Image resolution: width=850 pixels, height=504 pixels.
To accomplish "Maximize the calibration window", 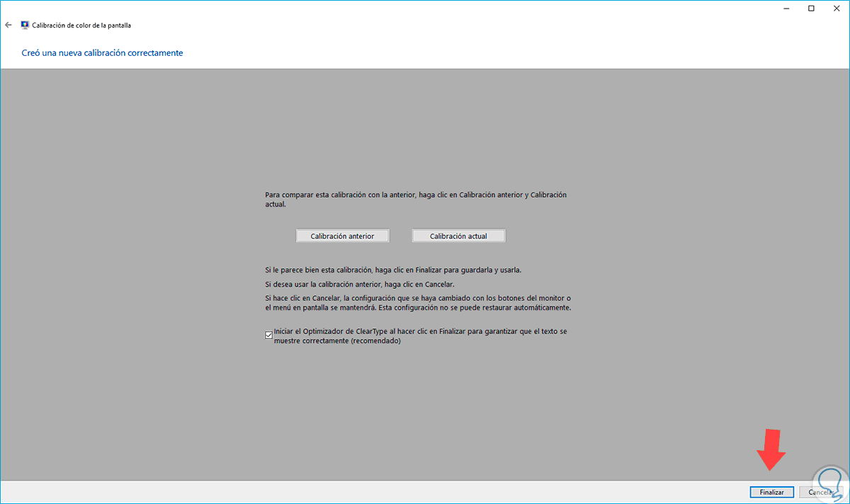I will point(811,8).
